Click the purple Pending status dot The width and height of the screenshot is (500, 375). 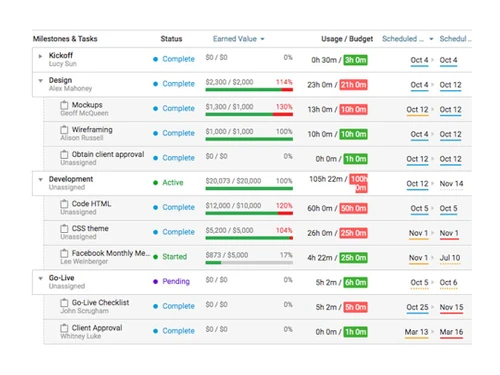(x=155, y=281)
